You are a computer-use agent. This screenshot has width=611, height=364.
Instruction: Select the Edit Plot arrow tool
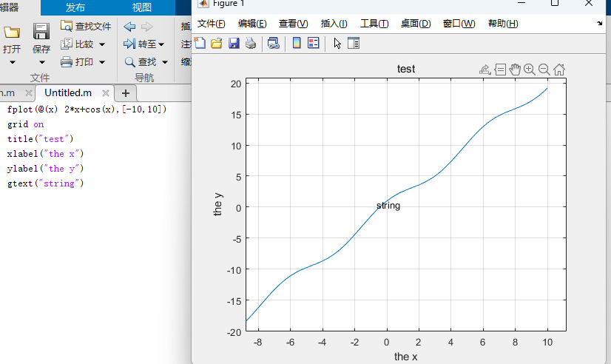pos(337,43)
